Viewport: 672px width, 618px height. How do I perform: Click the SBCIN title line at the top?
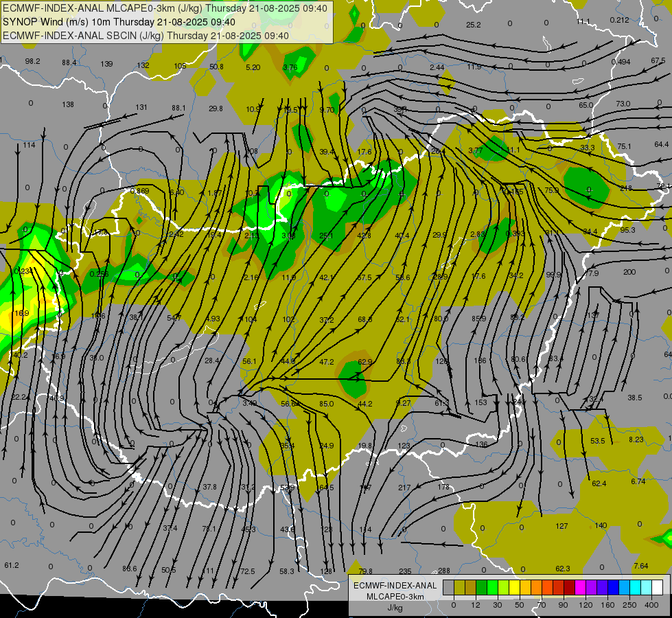(146, 36)
